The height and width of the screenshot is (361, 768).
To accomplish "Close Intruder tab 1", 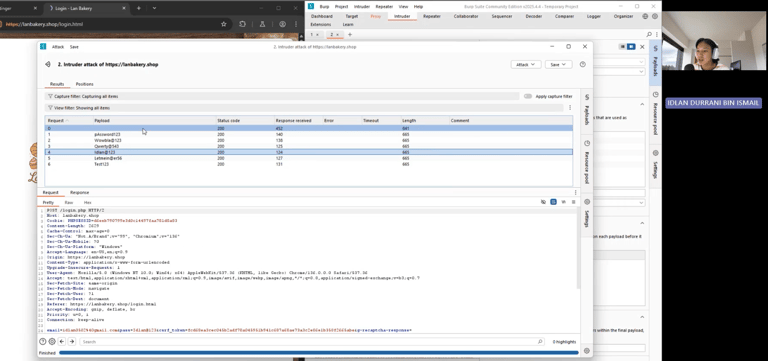I will coord(317,35).
